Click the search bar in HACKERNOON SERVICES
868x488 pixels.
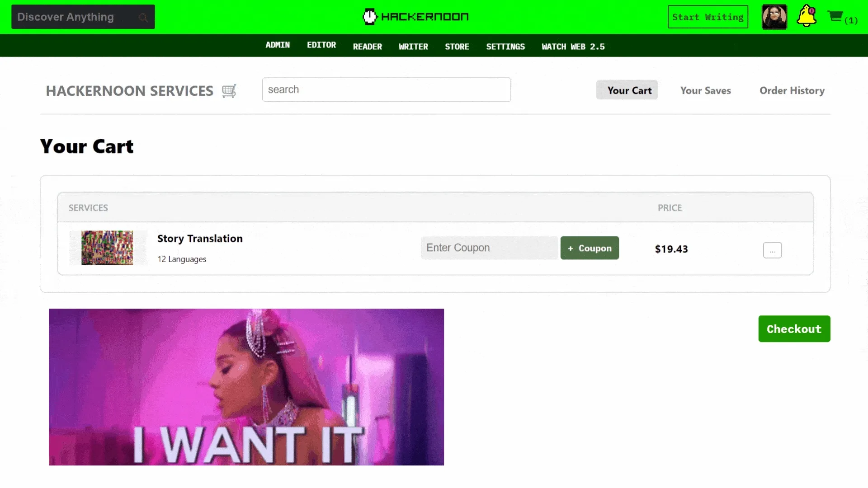(387, 89)
